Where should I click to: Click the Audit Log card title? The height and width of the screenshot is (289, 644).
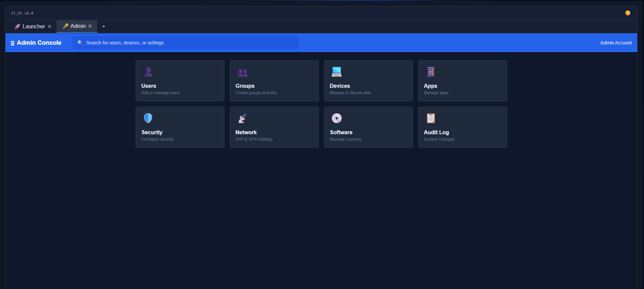tap(436, 132)
